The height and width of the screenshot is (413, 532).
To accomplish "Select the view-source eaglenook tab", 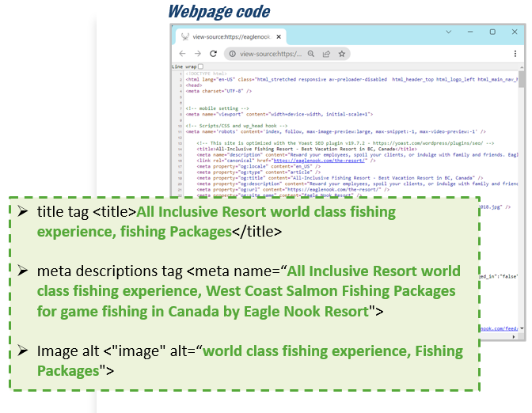I will point(231,36).
